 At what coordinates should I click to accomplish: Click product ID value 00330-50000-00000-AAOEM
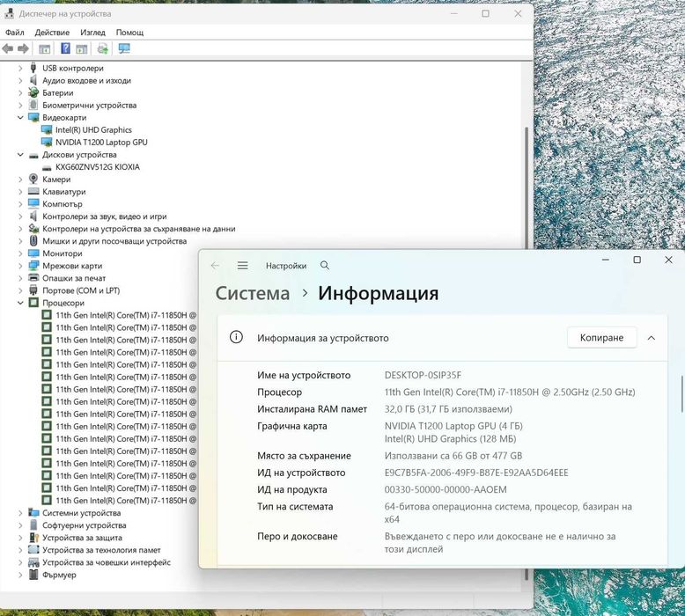[x=446, y=489]
